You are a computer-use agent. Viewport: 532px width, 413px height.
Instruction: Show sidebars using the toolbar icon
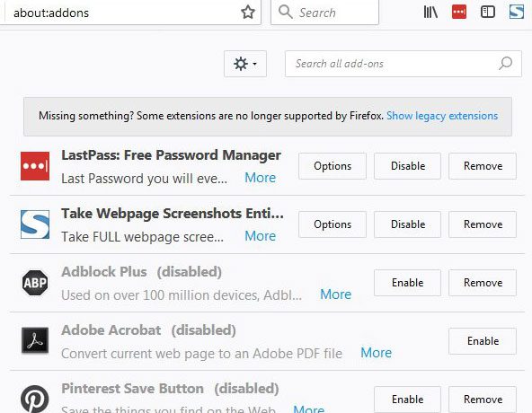click(x=488, y=13)
